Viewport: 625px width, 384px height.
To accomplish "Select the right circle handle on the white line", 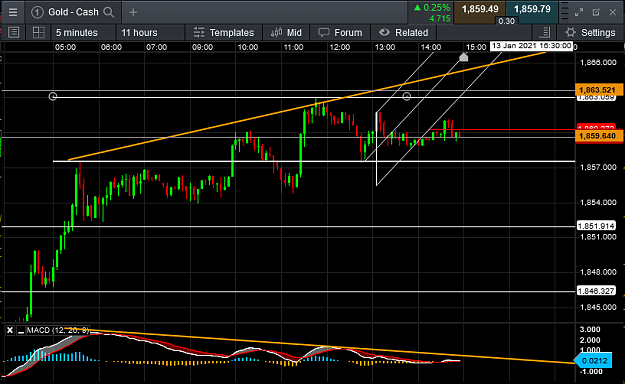I will pyautogui.click(x=407, y=96).
